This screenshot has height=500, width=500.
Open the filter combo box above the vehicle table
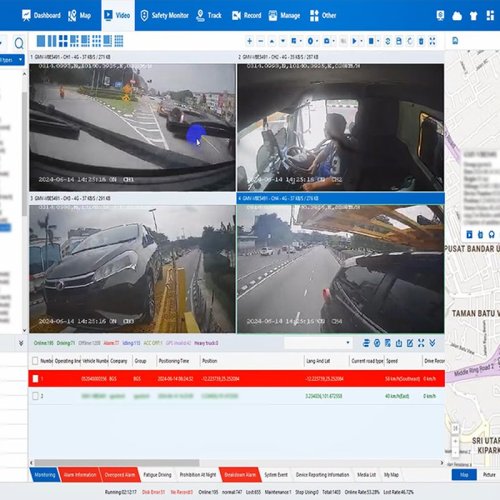(x=317, y=343)
